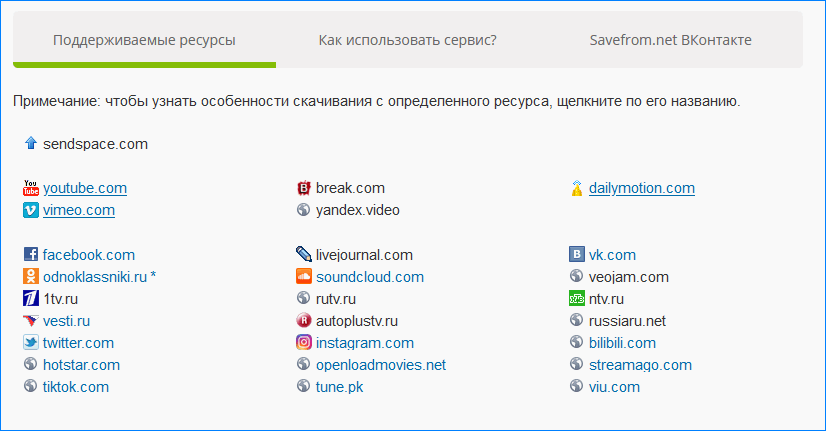Open the soundcloud.com link

[370, 277]
